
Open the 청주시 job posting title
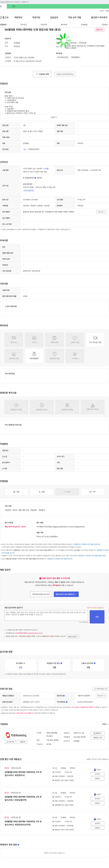pyautogui.click(x=23, y=774)
